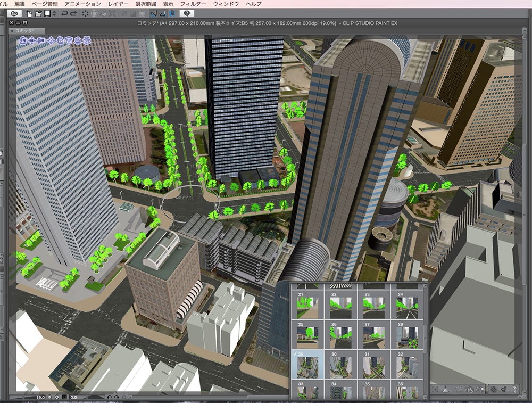Click the zoom out button in status bar
The width and height of the screenshot is (532, 403).
point(49,397)
